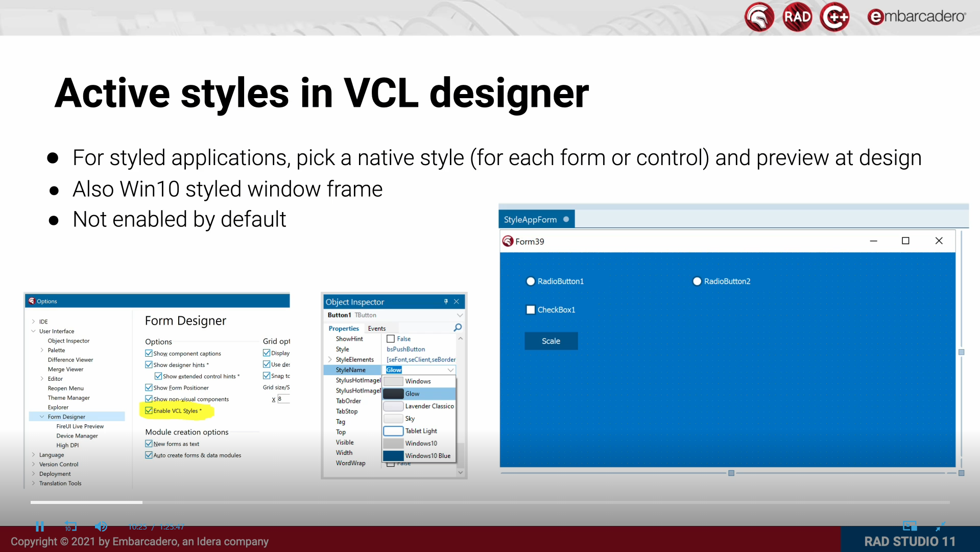Exit fullscreen with the arrows icon

[941, 526]
